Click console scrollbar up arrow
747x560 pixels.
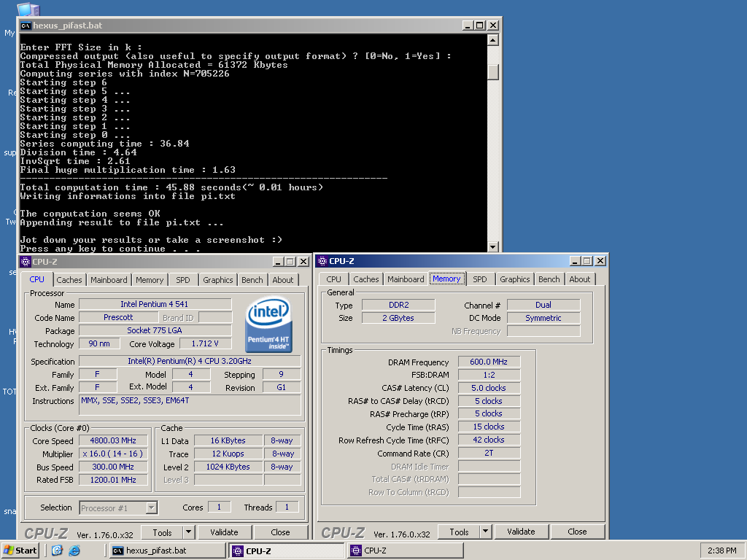coord(493,40)
